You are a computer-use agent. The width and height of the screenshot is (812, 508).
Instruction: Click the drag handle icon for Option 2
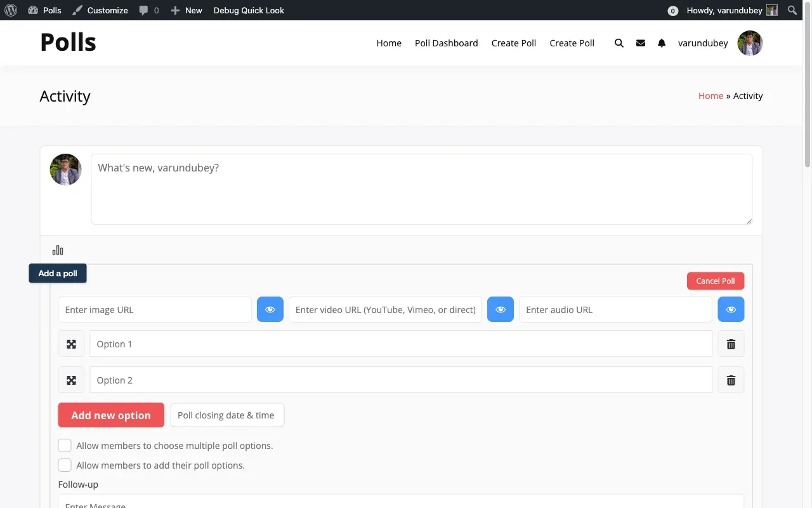click(x=71, y=380)
